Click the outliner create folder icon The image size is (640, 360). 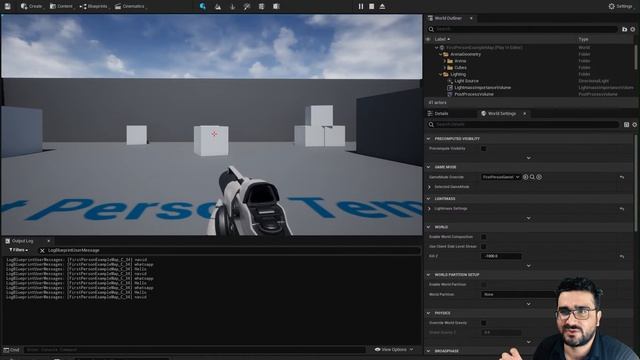click(x=624, y=29)
